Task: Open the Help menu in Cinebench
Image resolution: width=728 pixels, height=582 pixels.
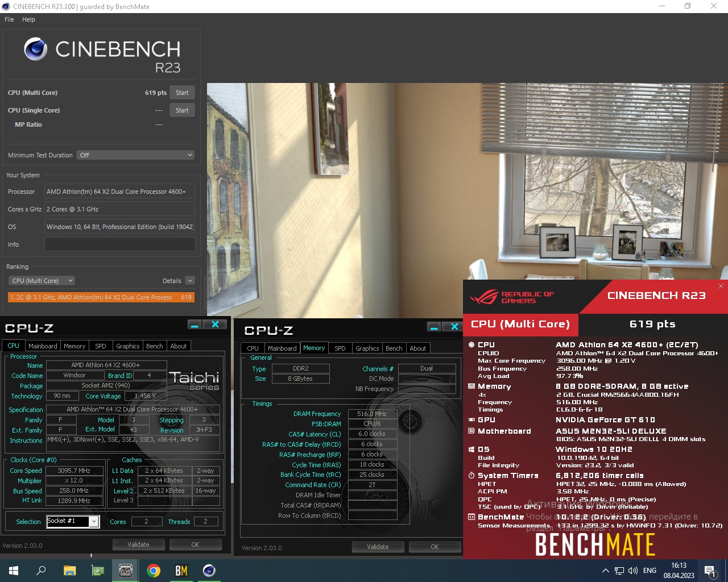Action: pos(28,19)
